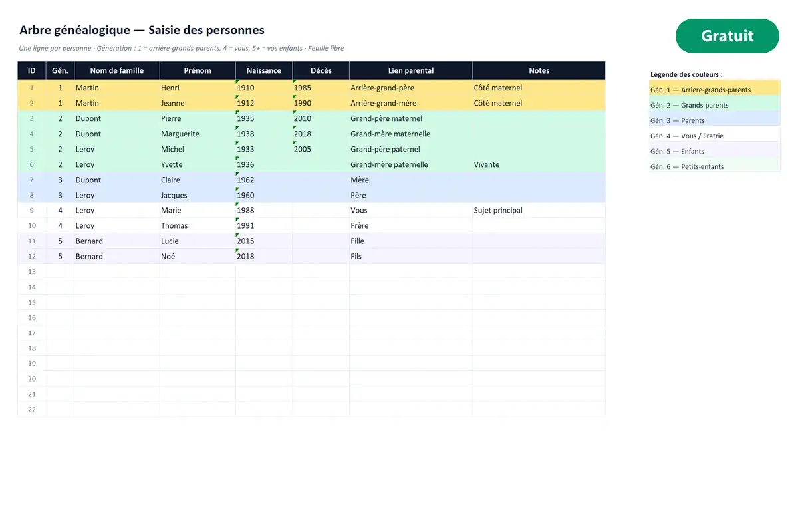Click the cell containing Jeanne
The height and width of the screenshot is (532, 798).
point(198,103)
